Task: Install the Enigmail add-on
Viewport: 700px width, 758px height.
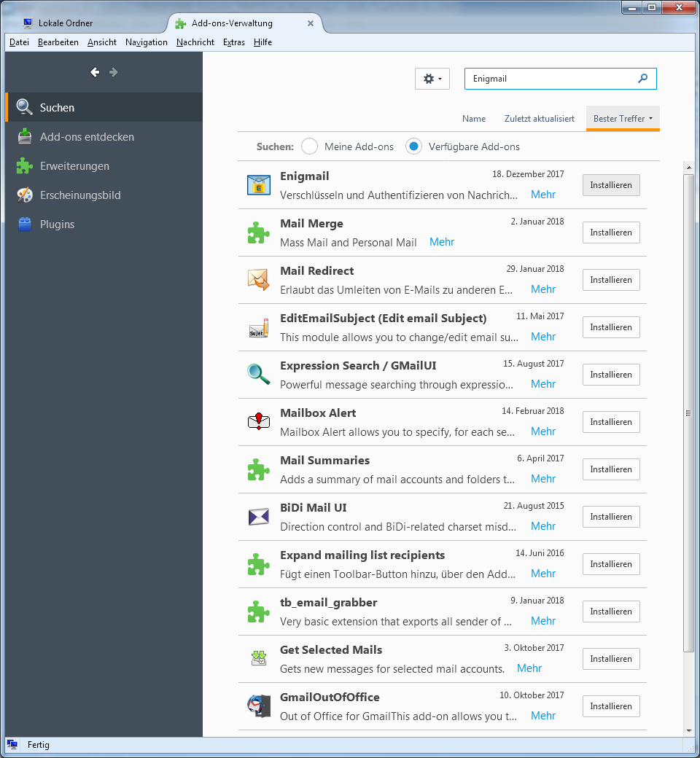Action: [611, 185]
